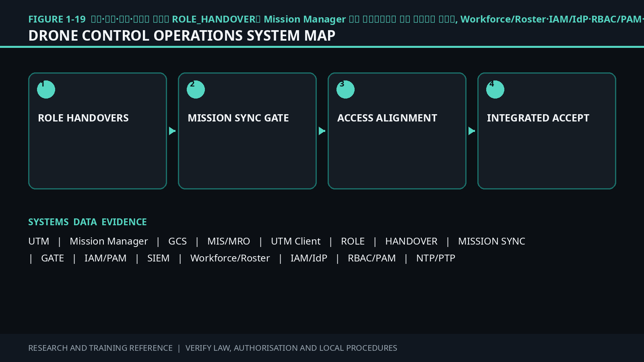Click the GCS entry
The height and width of the screenshot is (362, 644).
(178, 241)
